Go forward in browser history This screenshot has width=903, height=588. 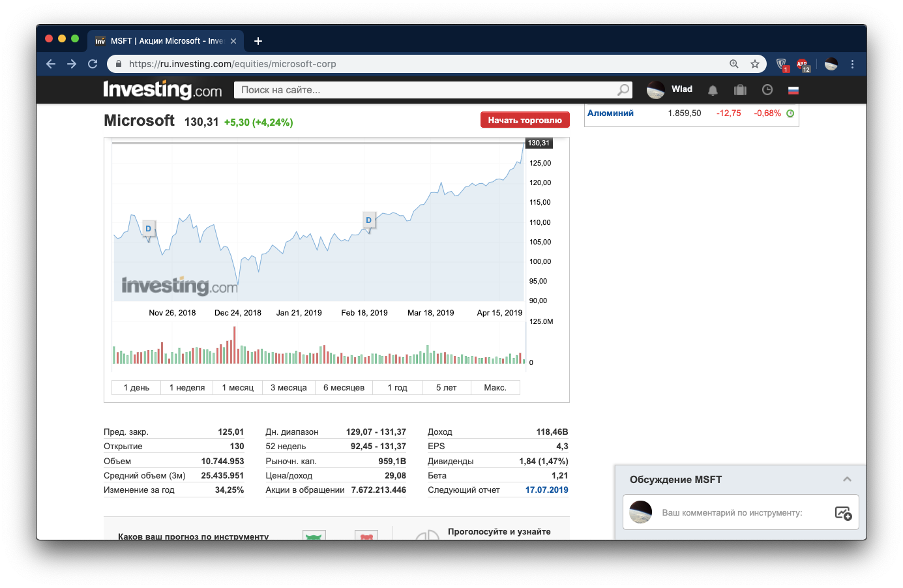(72, 64)
